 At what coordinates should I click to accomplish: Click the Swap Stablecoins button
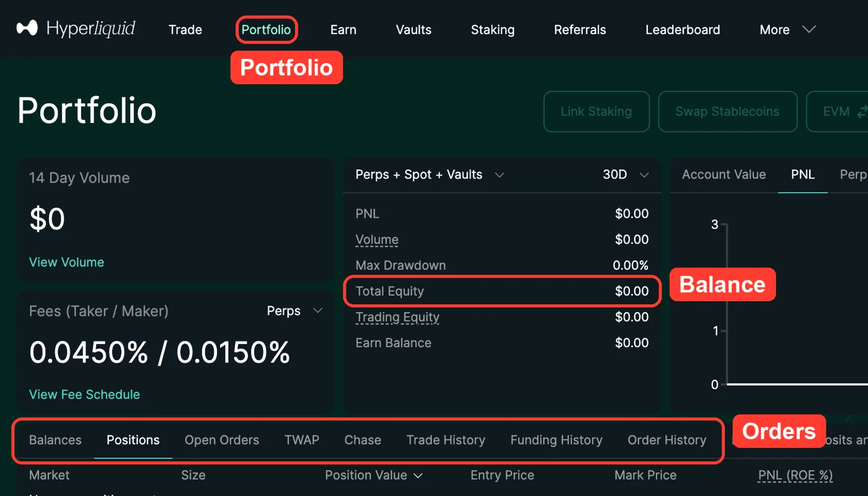727,112
